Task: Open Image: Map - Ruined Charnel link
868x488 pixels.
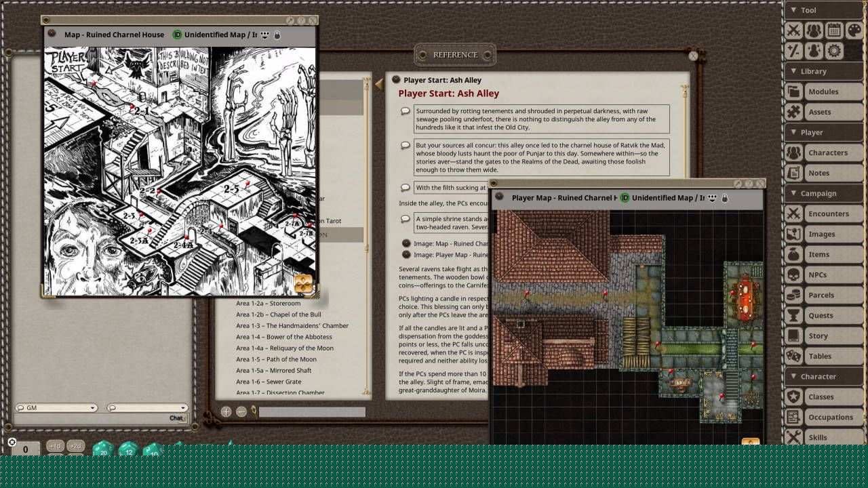Action: click(x=451, y=243)
